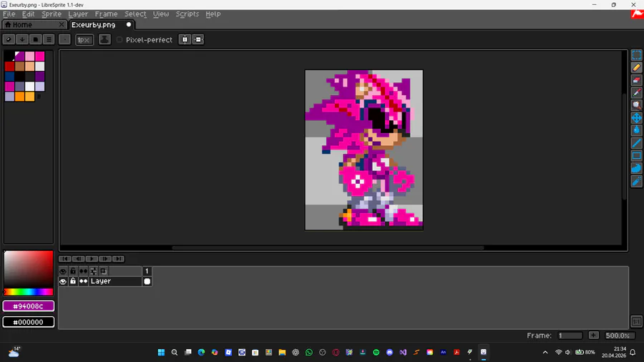Toggle the timeline button at bottom right
Viewport: 644px width, 362px height.
coord(636,321)
